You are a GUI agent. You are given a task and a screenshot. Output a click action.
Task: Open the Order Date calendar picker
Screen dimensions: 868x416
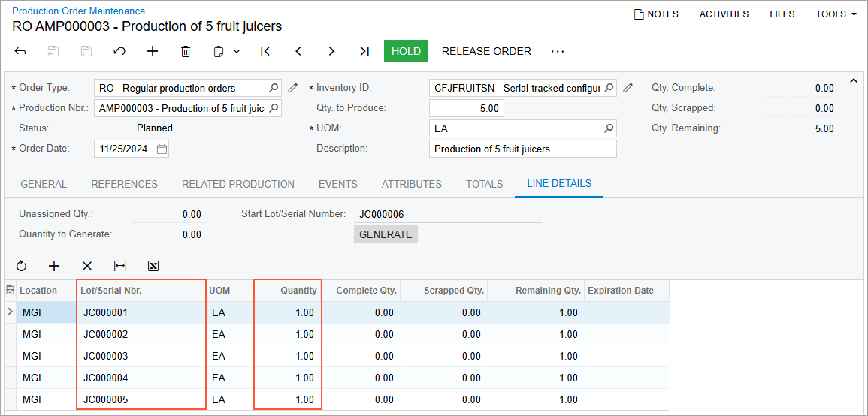[x=162, y=149]
